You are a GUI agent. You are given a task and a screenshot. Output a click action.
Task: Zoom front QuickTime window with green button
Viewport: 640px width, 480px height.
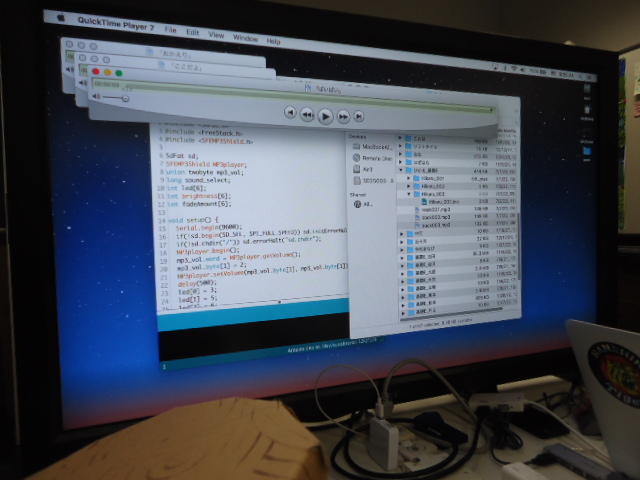tap(119, 73)
